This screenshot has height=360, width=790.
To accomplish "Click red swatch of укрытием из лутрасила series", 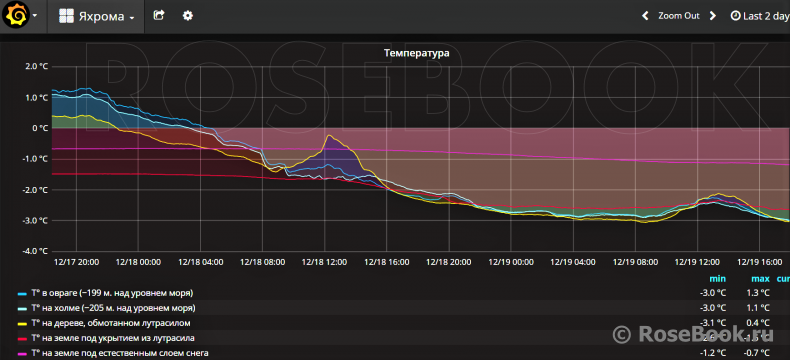I will [22, 338].
